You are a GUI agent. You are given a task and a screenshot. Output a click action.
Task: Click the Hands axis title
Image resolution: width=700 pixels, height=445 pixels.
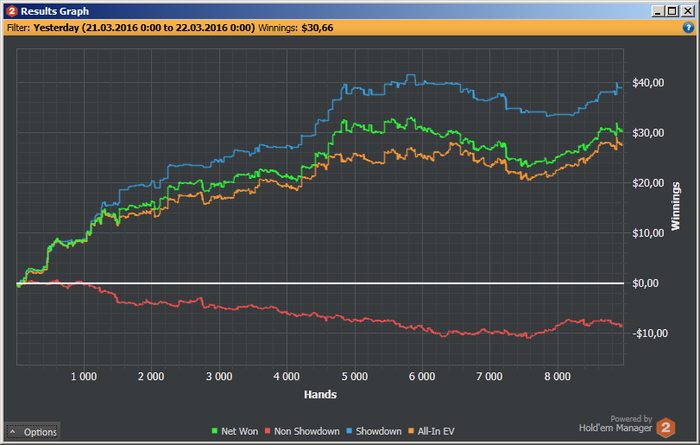point(320,395)
